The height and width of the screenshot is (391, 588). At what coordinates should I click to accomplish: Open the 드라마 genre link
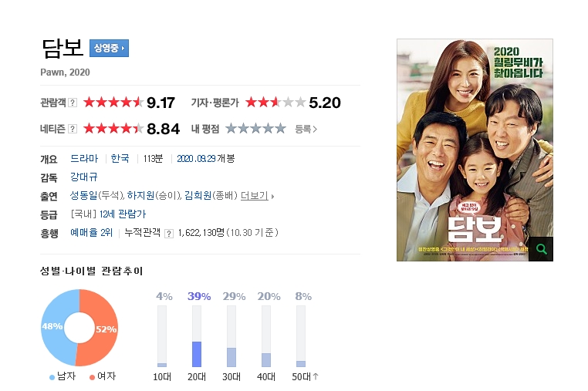pos(84,159)
